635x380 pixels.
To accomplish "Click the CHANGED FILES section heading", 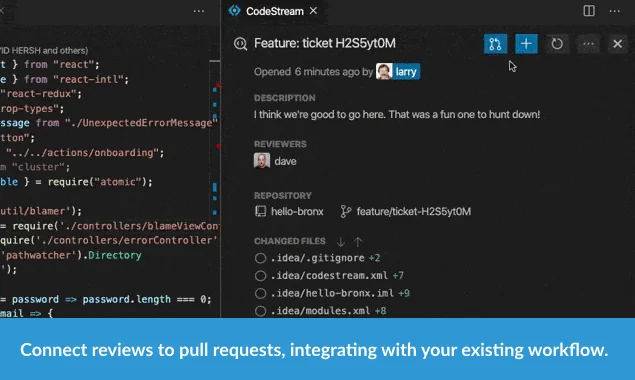I will 290,241.
